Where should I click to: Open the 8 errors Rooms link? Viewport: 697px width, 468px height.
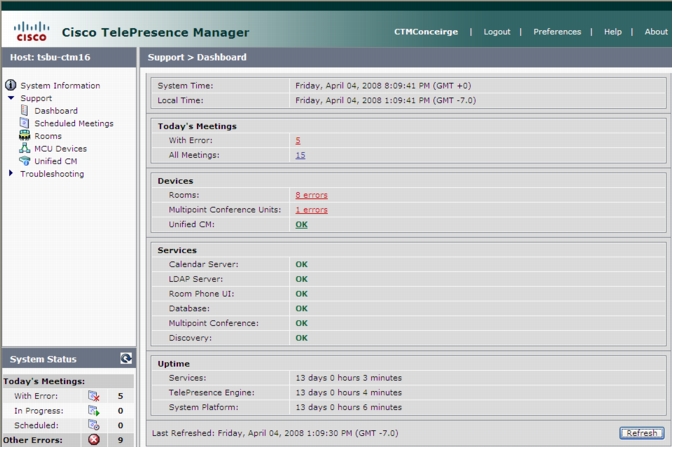(311, 195)
